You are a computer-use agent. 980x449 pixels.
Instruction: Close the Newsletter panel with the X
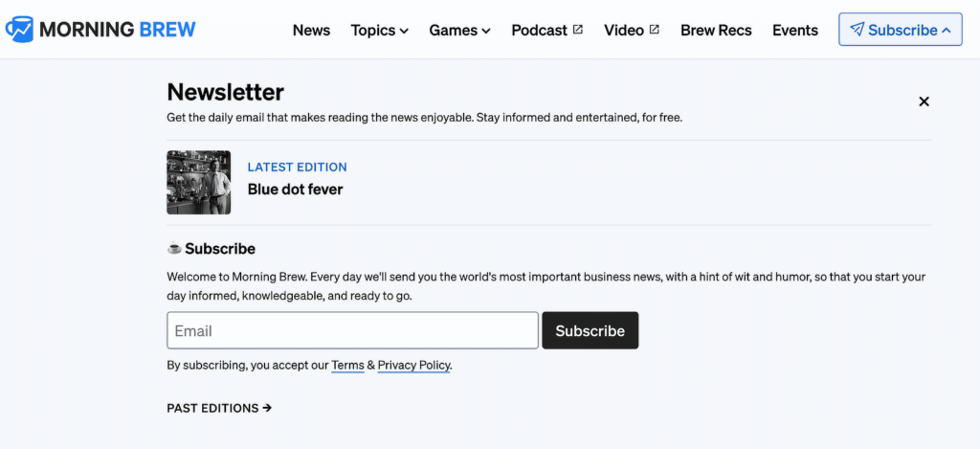tap(924, 101)
